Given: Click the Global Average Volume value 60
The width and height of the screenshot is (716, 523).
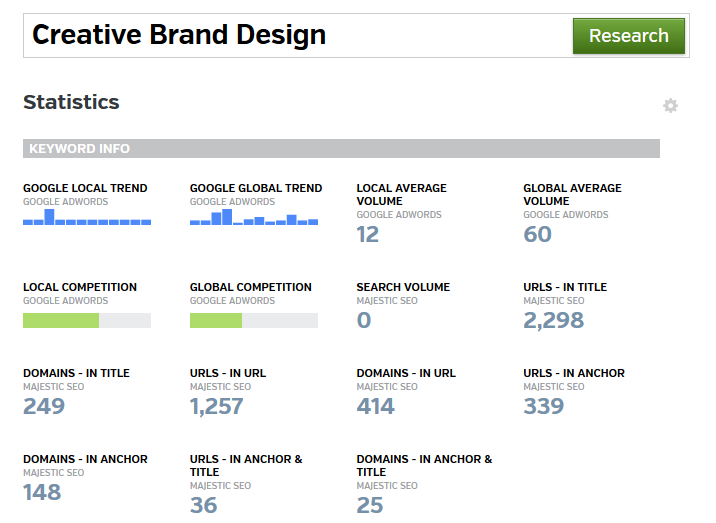Looking at the screenshot, I should click(537, 234).
